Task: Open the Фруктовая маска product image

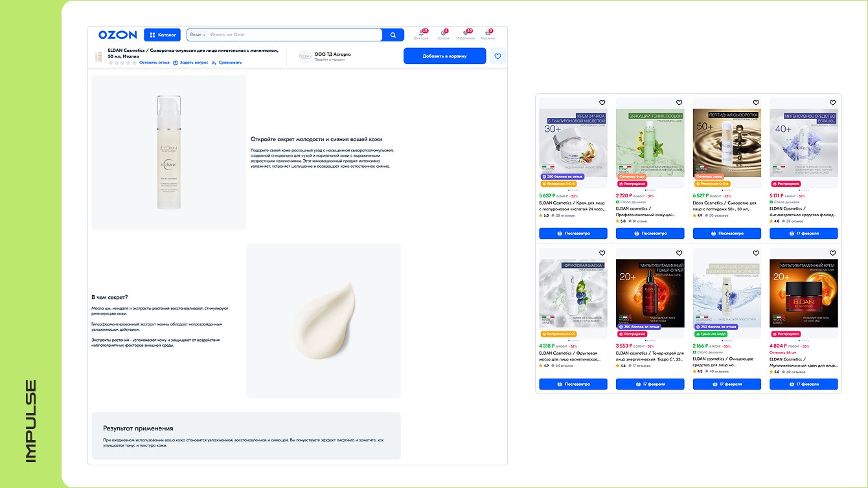Action: [x=573, y=293]
